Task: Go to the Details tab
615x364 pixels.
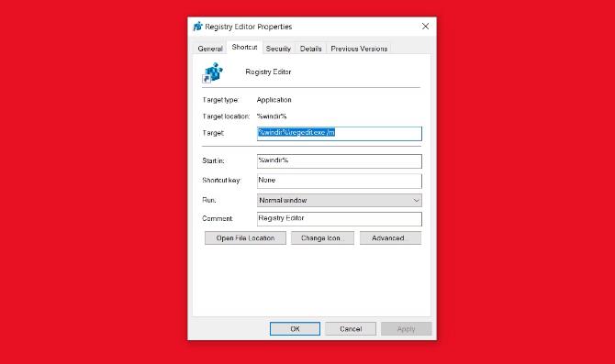Action: point(310,49)
